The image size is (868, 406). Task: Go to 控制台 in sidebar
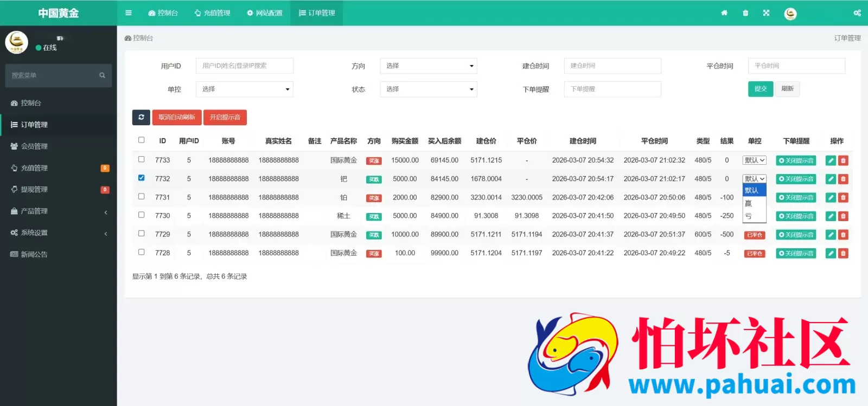pyautogui.click(x=58, y=102)
